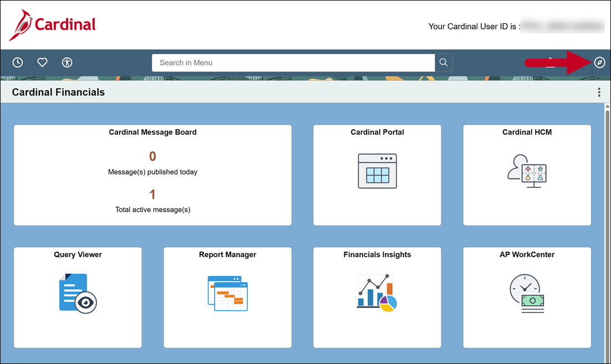The image size is (611, 364).
Task: Click 'Total active message(s)' text
Action: [x=153, y=209]
